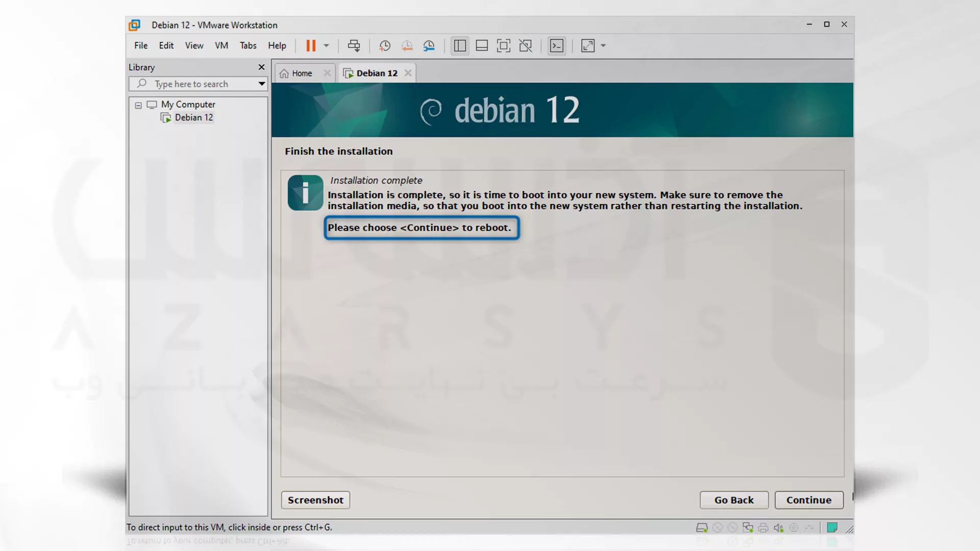Screen dimensions: 980x551
Task: Expand the My Computer tree item
Action: 138,104
